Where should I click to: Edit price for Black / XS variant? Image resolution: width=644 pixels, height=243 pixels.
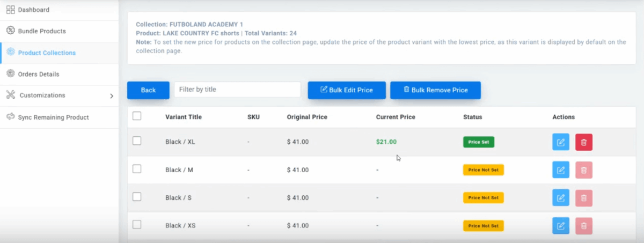coord(561,226)
